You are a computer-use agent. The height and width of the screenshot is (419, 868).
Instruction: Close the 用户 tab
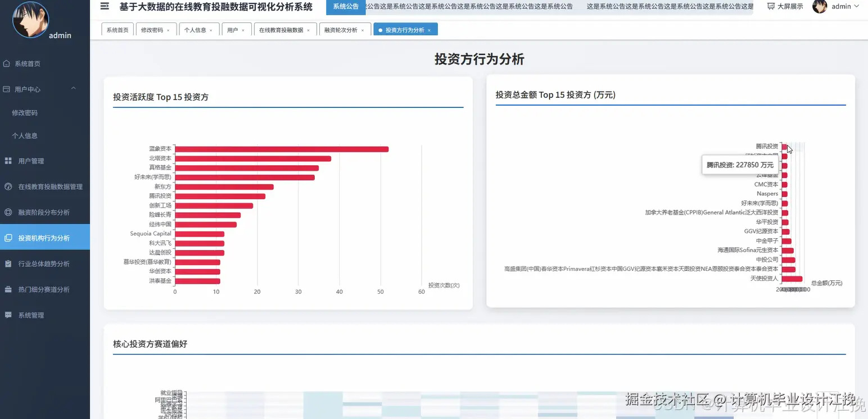243,30
